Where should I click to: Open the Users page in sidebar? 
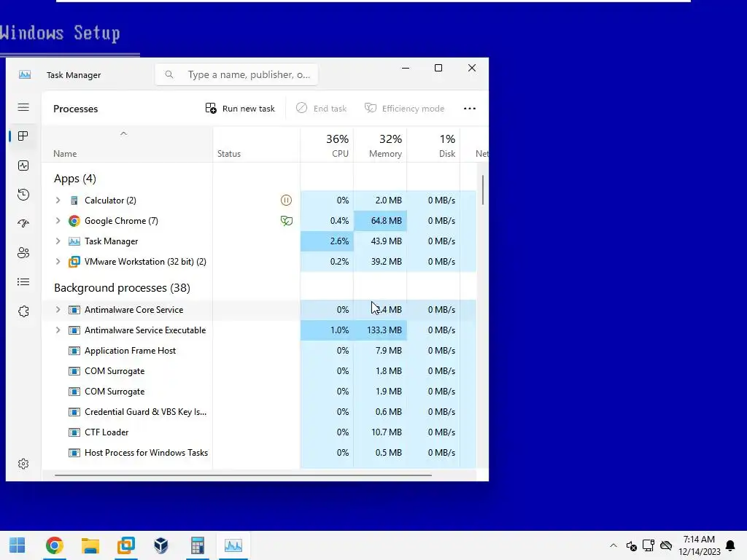(23, 253)
